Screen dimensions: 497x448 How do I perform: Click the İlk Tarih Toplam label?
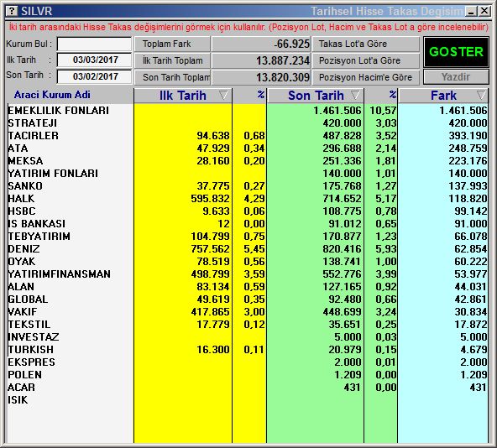coord(172,60)
